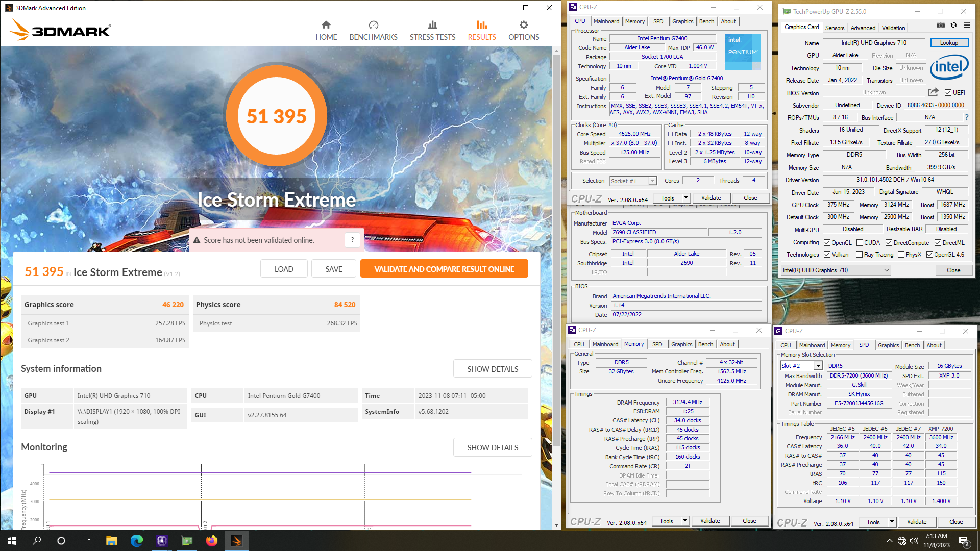980x551 pixels.
Task: Expand the Tools arrow in the CPU-Z CPU window
Action: click(x=686, y=198)
